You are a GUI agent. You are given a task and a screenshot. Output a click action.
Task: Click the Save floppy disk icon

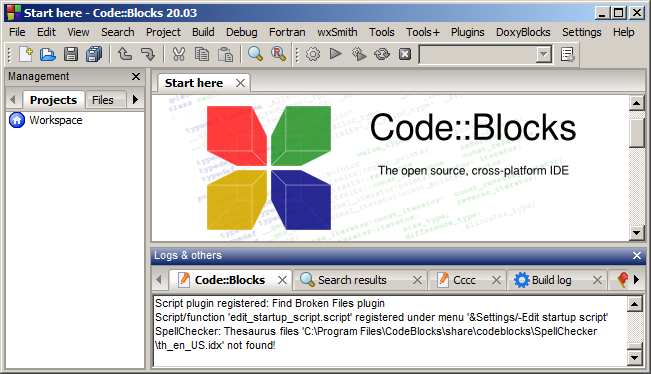[71, 54]
